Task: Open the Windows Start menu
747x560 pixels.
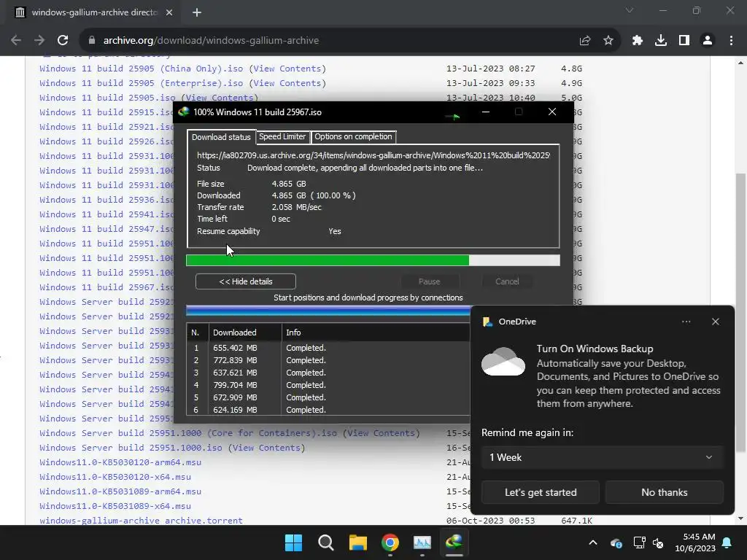Action: click(x=293, y=542)
